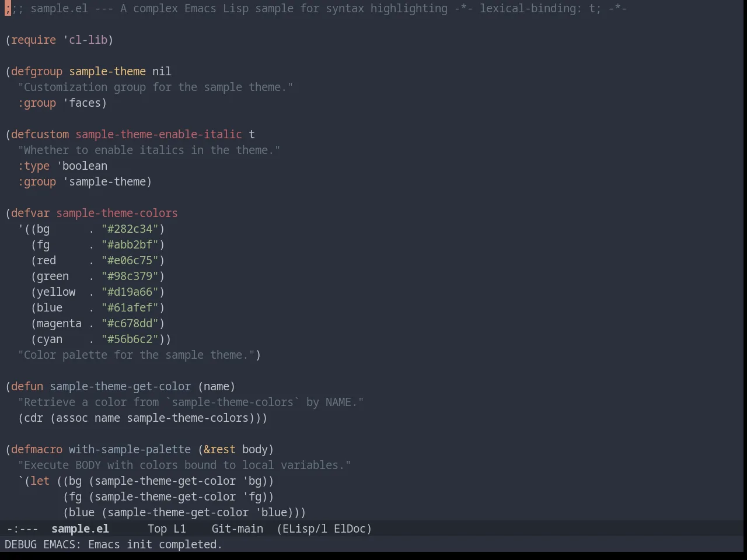Viewport: 747px width, 560px height.
Task: Click the 'defgroup' keyword
Action: coord(37,71)
